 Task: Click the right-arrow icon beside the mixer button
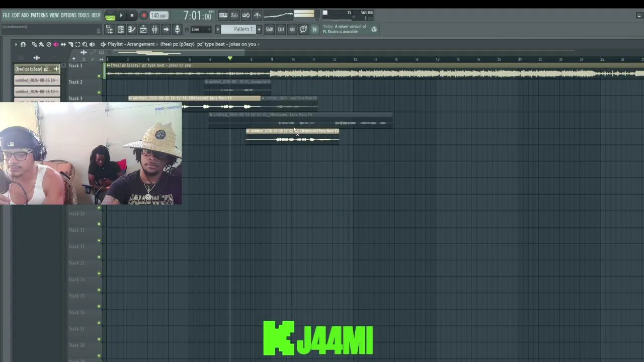(x=166, y=29)
